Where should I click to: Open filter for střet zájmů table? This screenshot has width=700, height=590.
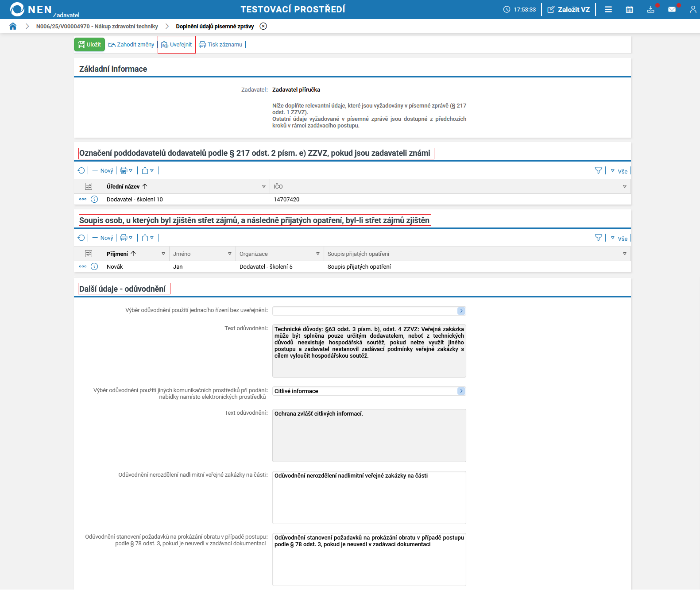pos(598,238)
